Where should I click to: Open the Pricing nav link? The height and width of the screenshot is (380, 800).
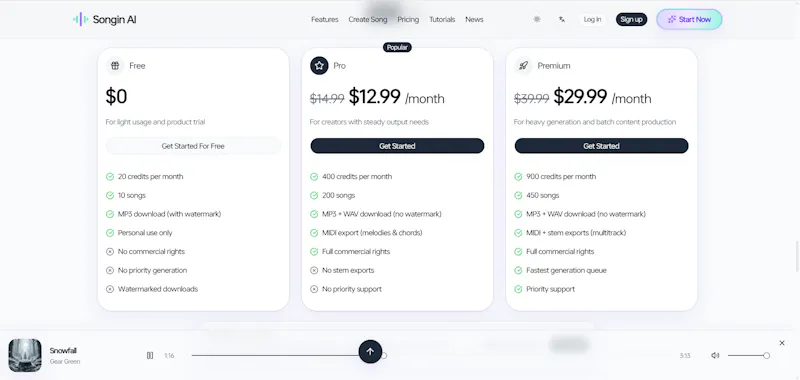(408, 19)
